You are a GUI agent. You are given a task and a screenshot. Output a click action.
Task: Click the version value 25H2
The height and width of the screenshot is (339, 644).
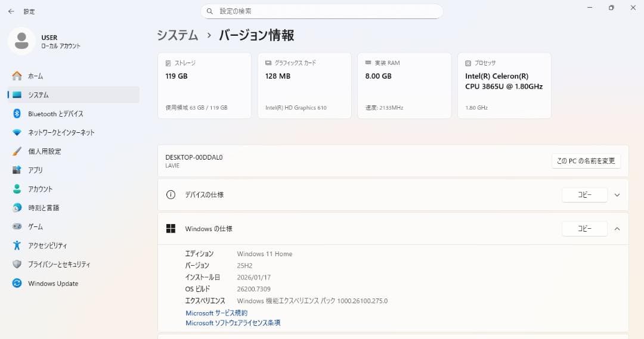click(244, 266)
